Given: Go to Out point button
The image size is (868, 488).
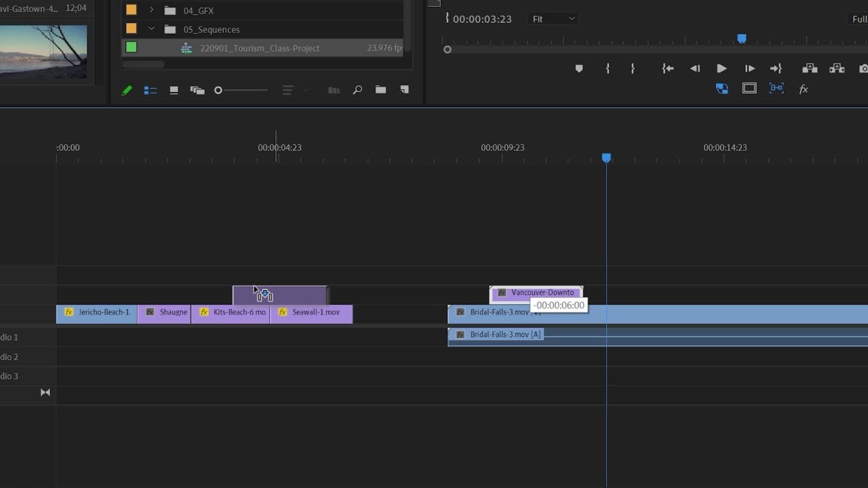Looking at the screenshot, I should point(776,68).
